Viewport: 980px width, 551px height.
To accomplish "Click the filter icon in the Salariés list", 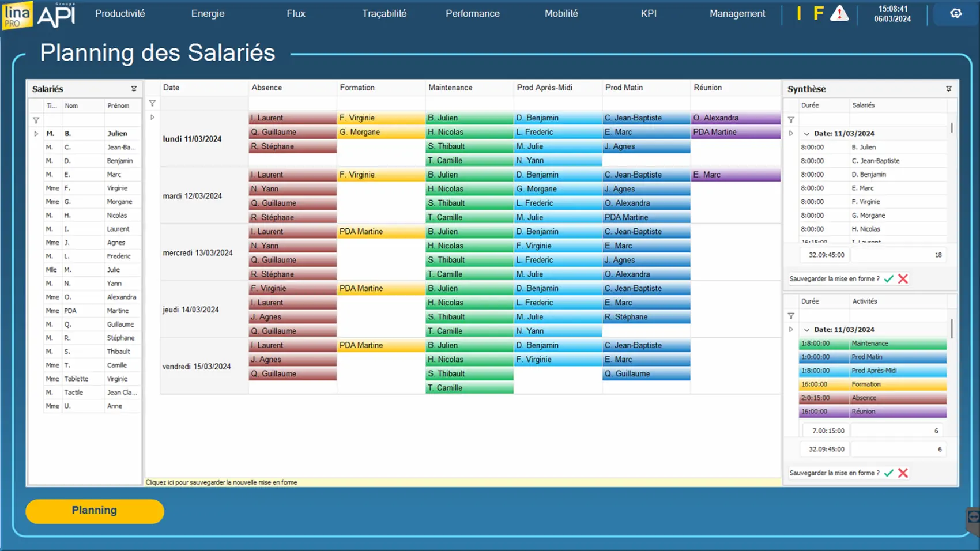I will point(36,120).
